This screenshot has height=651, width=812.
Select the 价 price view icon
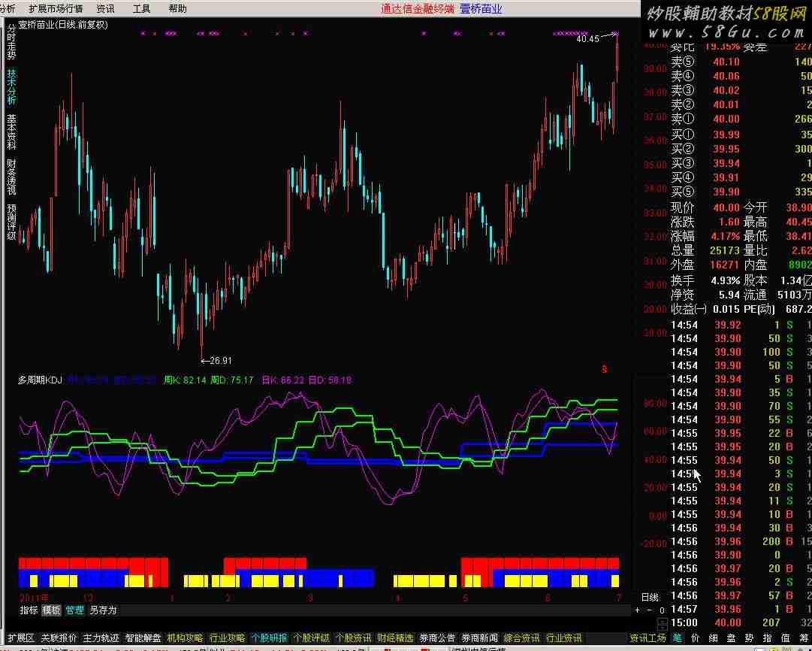tap(695, 637)
